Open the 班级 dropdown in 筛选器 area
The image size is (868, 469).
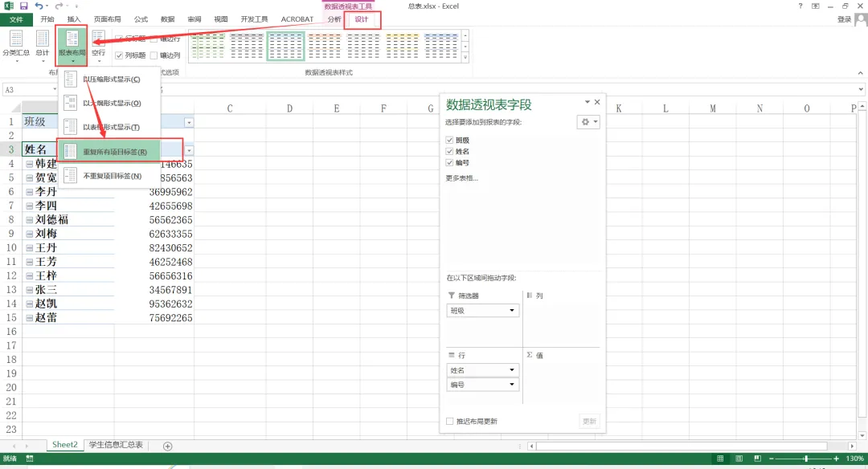[x=511, y=310]
